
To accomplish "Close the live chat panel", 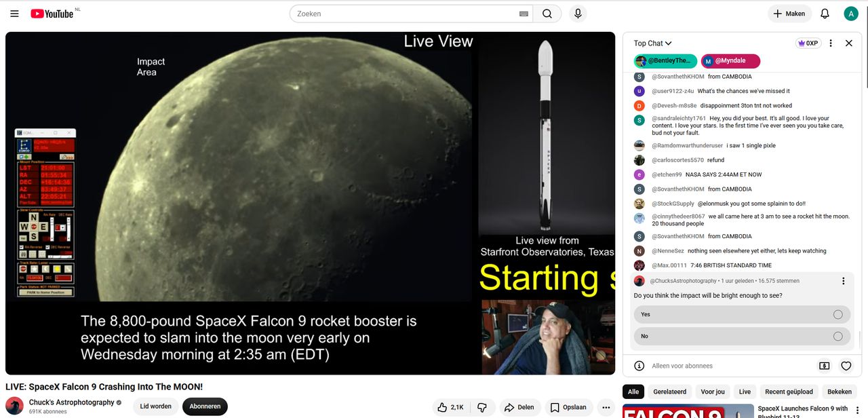I will point(848,43).
